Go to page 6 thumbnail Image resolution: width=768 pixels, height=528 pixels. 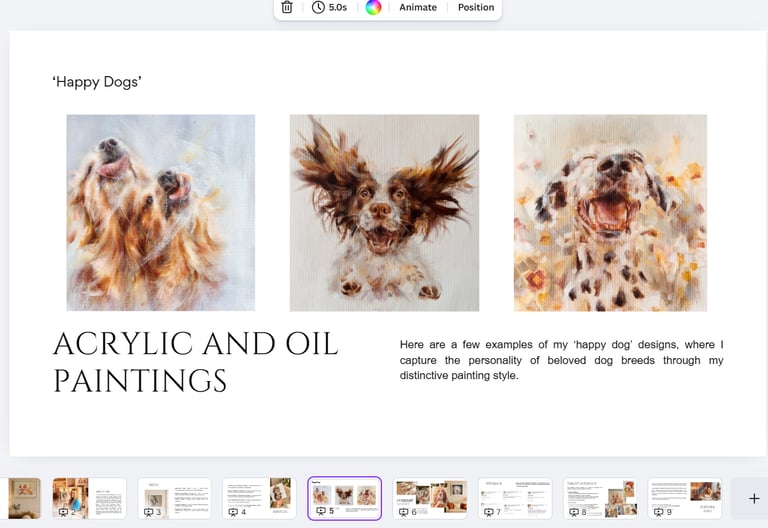430,498
